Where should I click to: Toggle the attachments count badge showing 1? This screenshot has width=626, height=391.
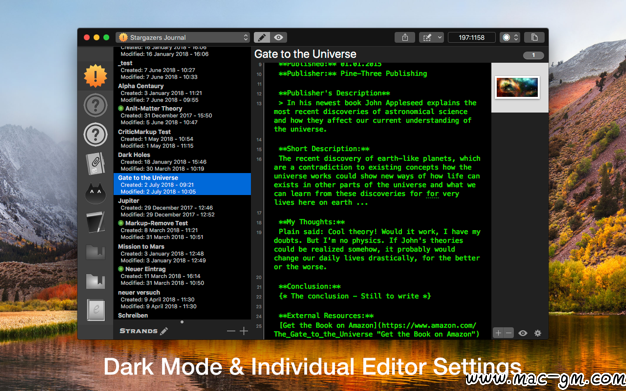click(533, 55)
